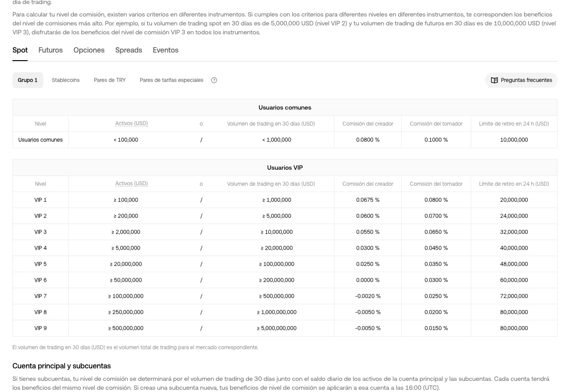This screenshot has height=392, width=570.
Task: Click VIP 2's 24,000,000 withdrawal limit
Action: coord(514,216)
